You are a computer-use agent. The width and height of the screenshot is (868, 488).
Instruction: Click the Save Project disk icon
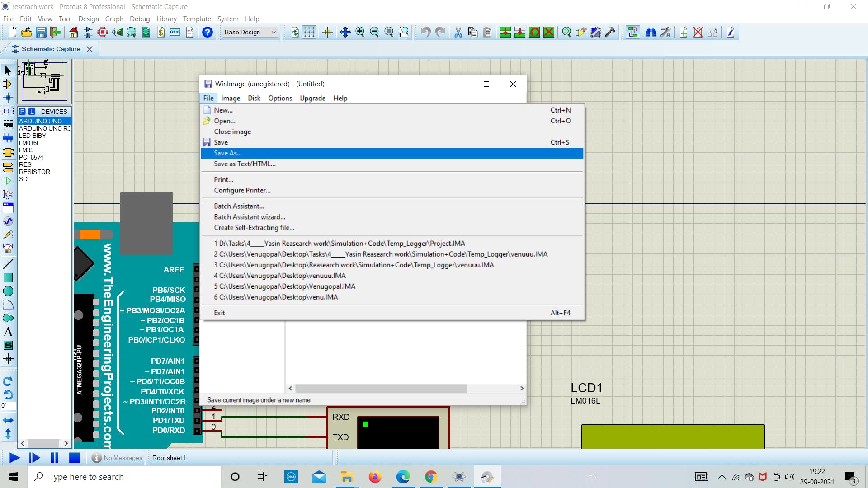coord(41,32)
